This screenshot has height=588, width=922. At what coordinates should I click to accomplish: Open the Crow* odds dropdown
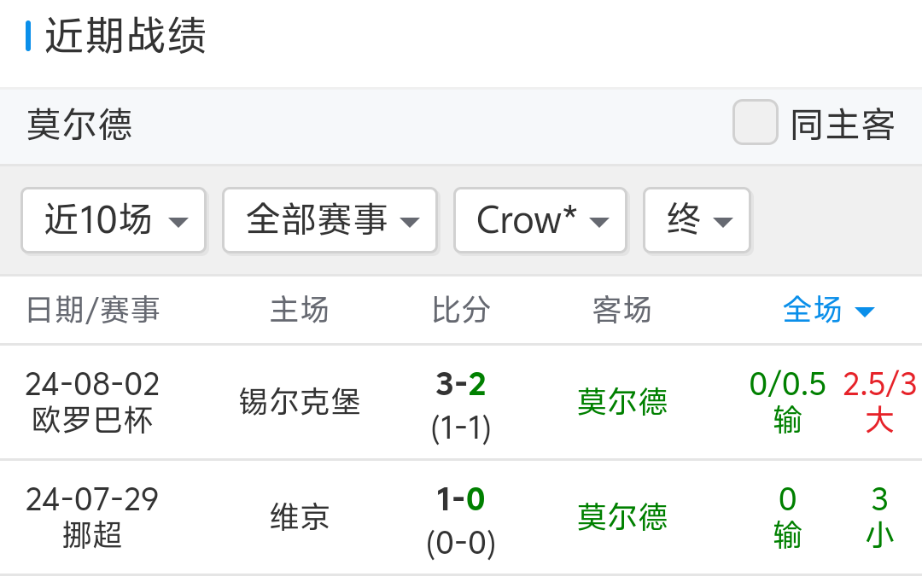(540, 220)
